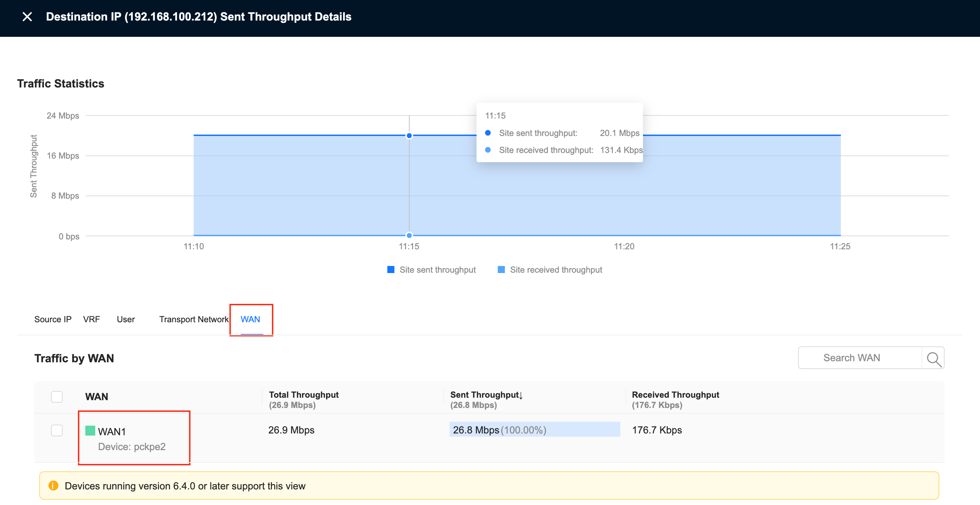Click the 11:10 x-axis label
The width and height of the screenshot is (980, 505).
[194, 246]
